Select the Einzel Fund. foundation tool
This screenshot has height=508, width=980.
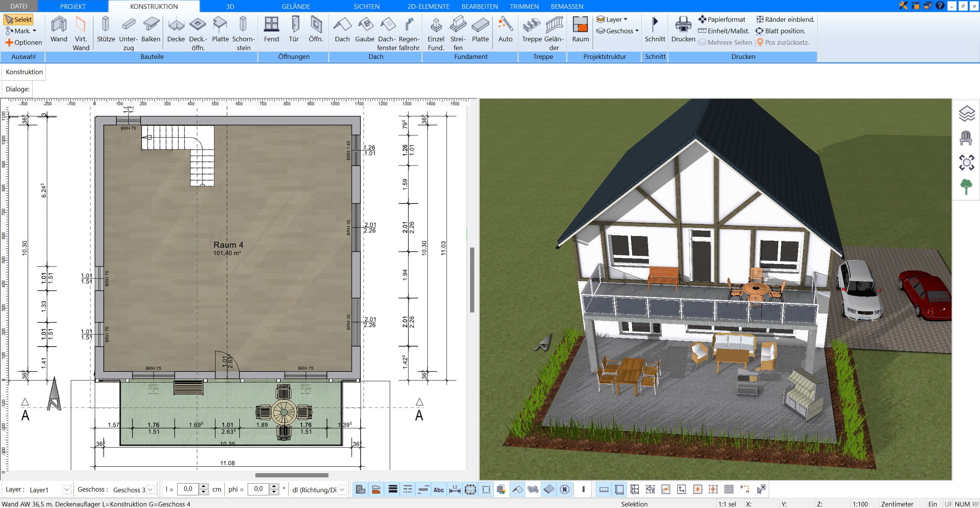tap(436, 33)
